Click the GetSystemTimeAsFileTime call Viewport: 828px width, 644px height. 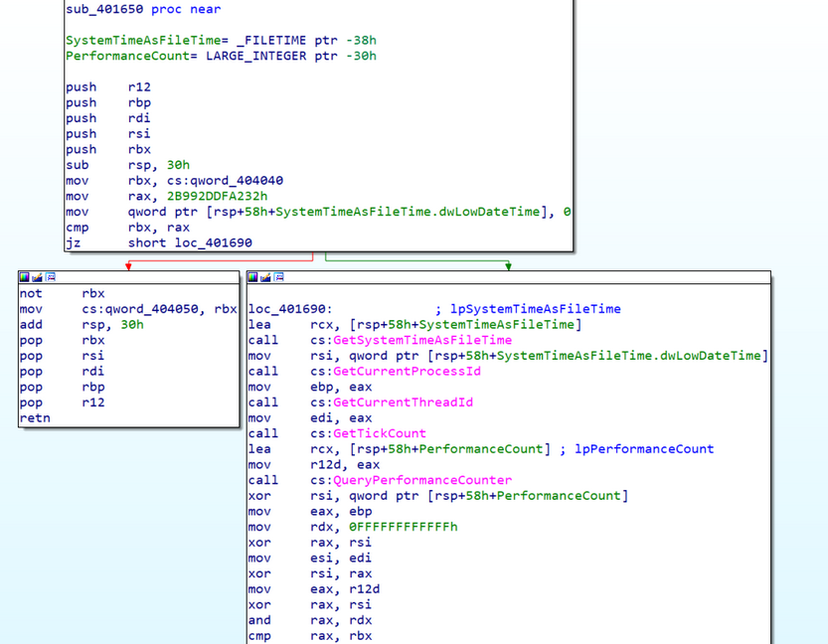(422, 340)
